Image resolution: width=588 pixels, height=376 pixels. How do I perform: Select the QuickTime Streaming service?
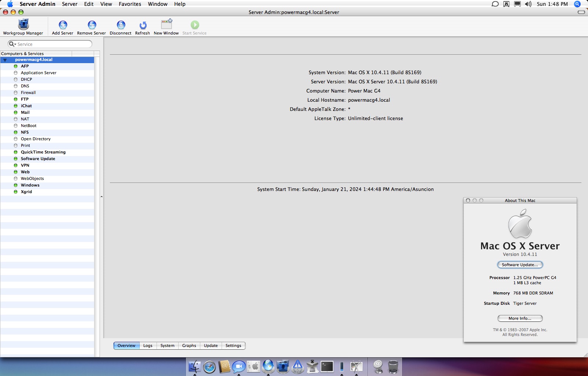[x=47, y=152]
